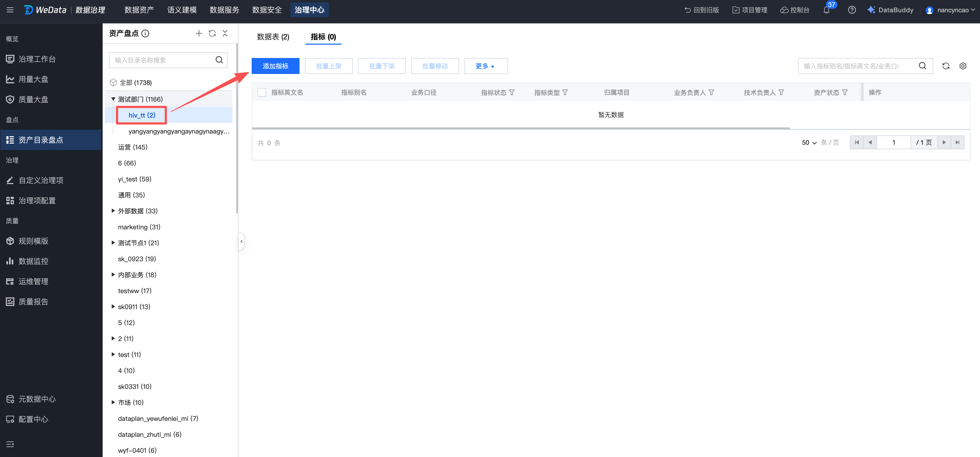
Task: Click the hamburger menu icon
Action: click(x=10, y=10)
